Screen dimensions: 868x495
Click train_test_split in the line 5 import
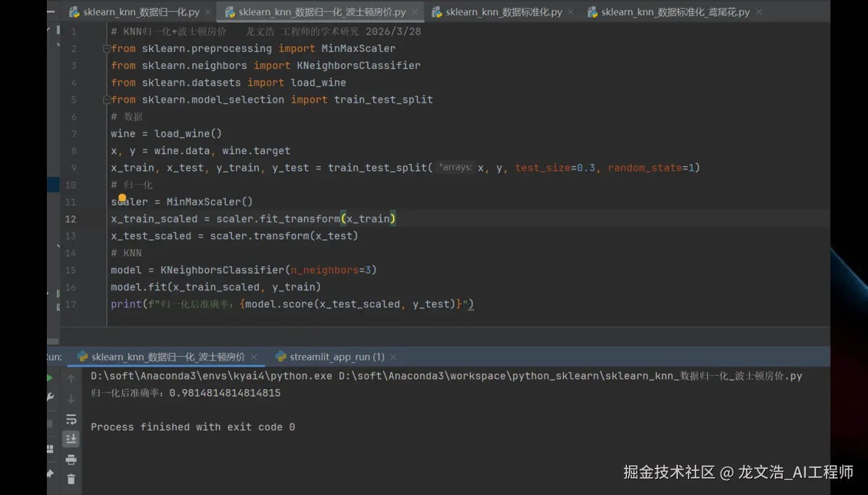click(x=383, y=99)
